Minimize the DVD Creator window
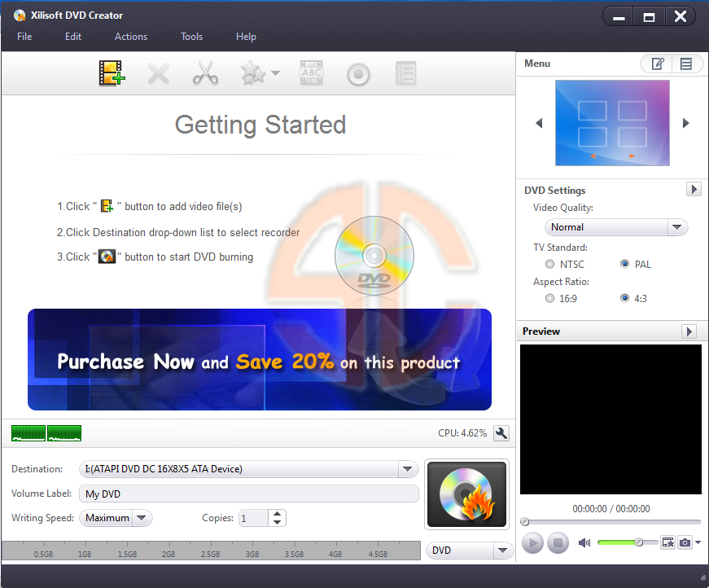The height and width of the screenshot is (588, 709). click(619, 17)
